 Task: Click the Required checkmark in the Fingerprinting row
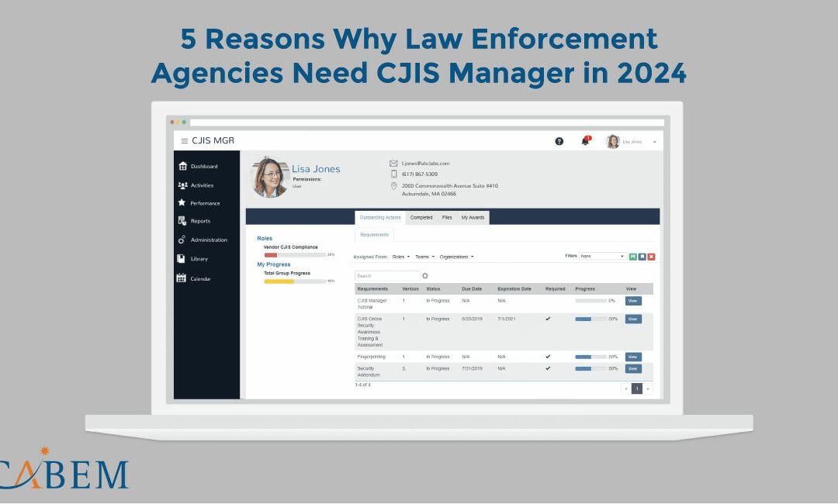coord(548,357)
